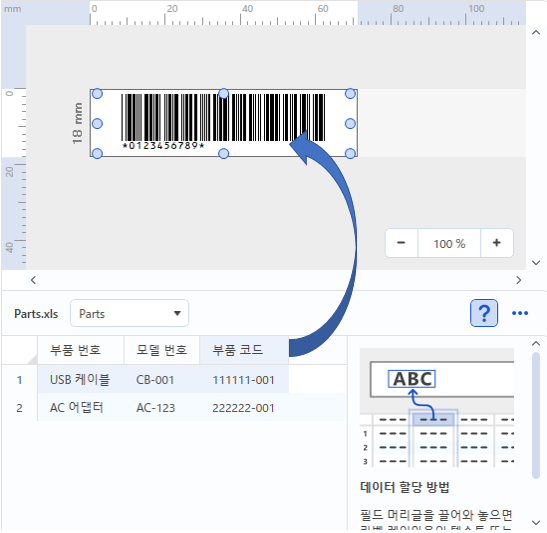Click the help panel vertical scrollbar thumb

(x=536, y=415)
